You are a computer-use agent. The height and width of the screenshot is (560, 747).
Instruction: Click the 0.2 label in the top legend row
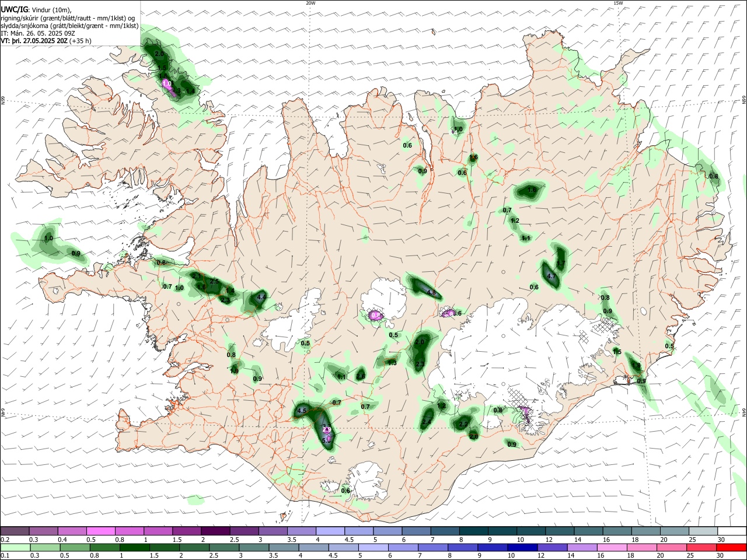4,540
